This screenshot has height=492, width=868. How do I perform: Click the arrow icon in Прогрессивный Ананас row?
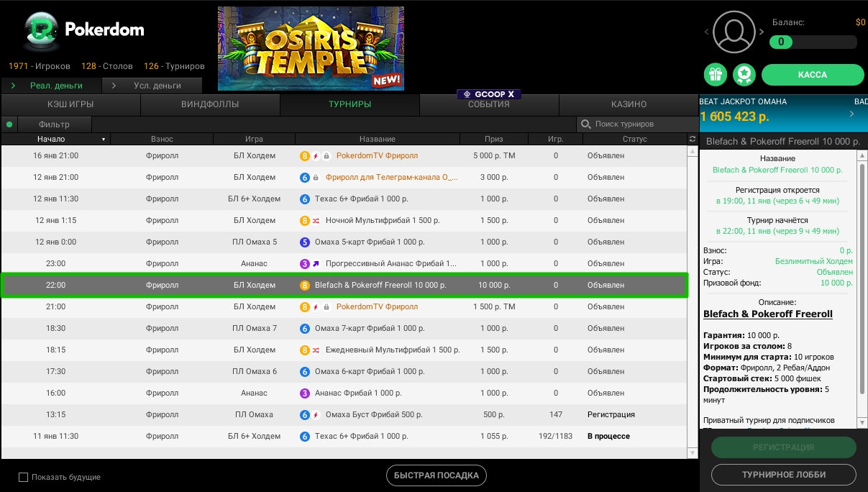click(x=316, y=263)
